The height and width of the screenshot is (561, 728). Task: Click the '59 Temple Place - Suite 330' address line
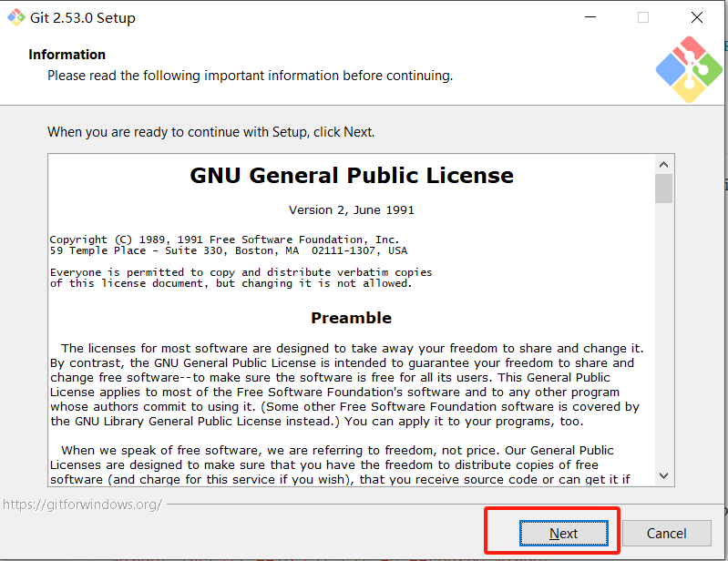(229, 250)
